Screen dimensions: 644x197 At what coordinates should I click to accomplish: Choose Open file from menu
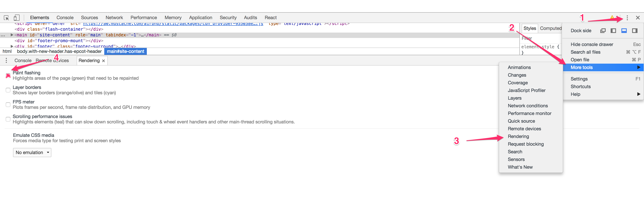[x=603, y=60]
